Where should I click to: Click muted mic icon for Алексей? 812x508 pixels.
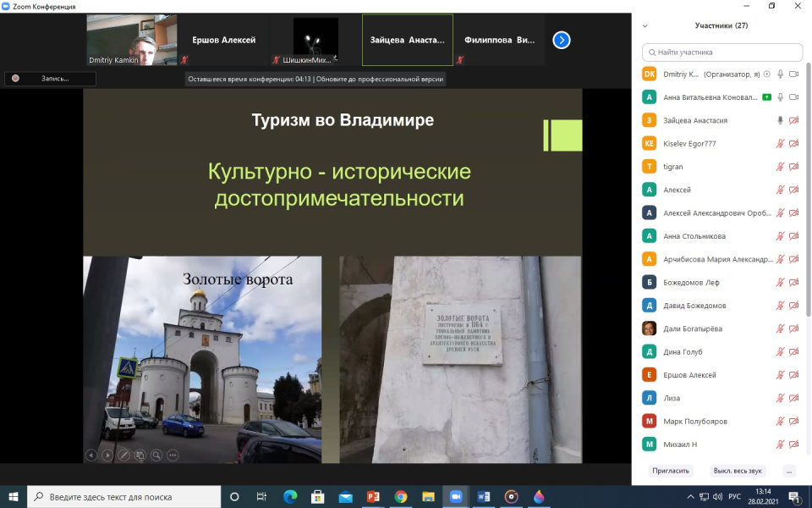(x=780, y=190)
